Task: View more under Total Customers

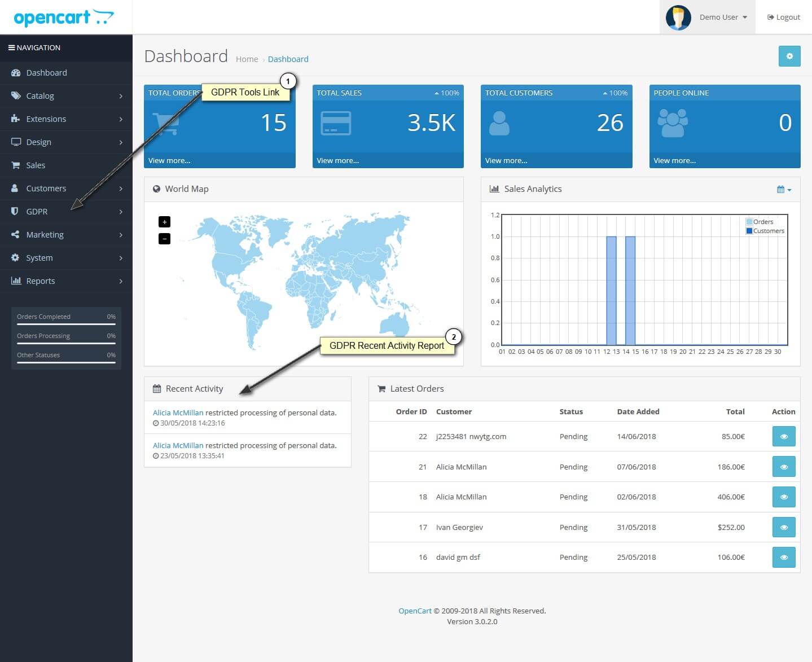Action: pos(506,161)
